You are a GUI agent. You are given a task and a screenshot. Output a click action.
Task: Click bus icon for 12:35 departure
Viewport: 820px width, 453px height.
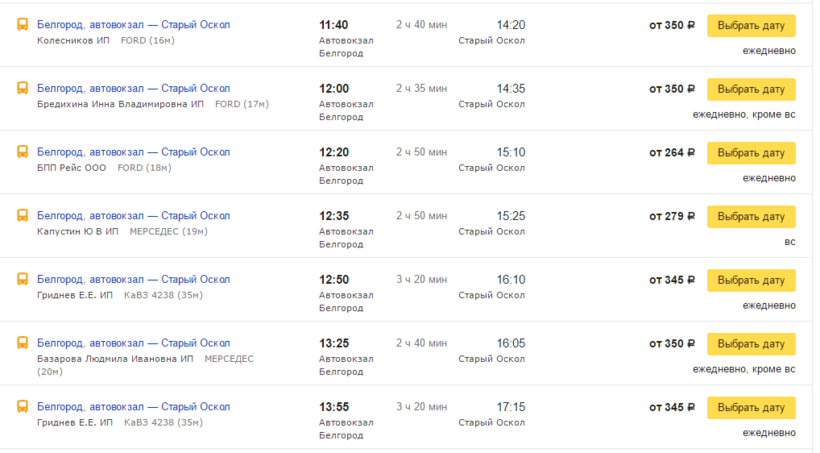pos(23,216)
